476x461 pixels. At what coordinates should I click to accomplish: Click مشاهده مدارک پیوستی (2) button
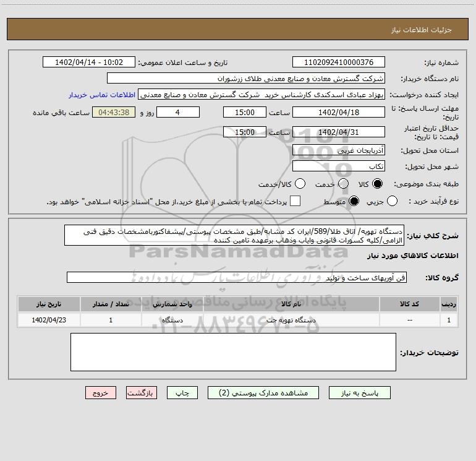point(263,393)
